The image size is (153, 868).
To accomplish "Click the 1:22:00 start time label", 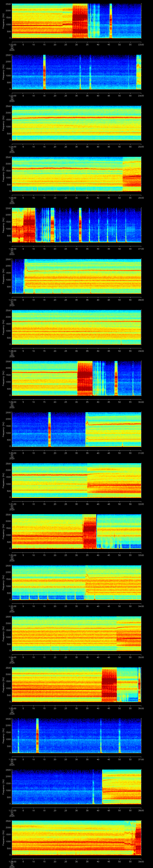I will pyautogui.click(x=12, y=44).
